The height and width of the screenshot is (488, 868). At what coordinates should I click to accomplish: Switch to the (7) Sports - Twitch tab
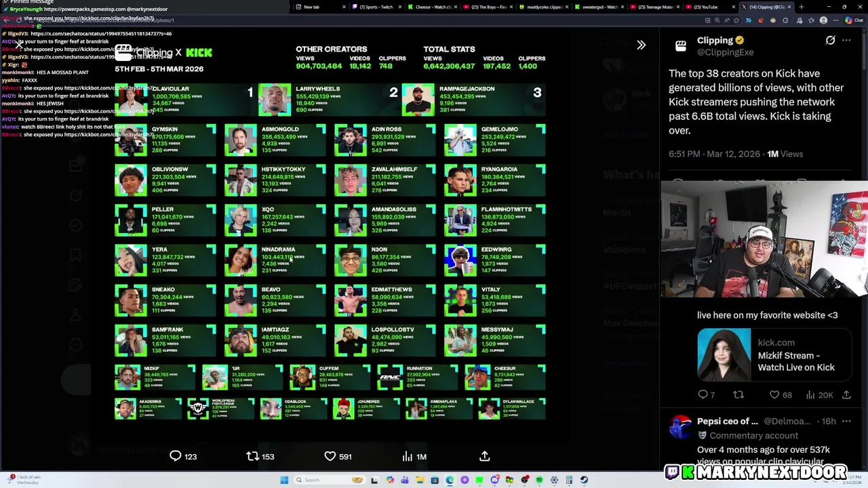click(x=376, y=7)
